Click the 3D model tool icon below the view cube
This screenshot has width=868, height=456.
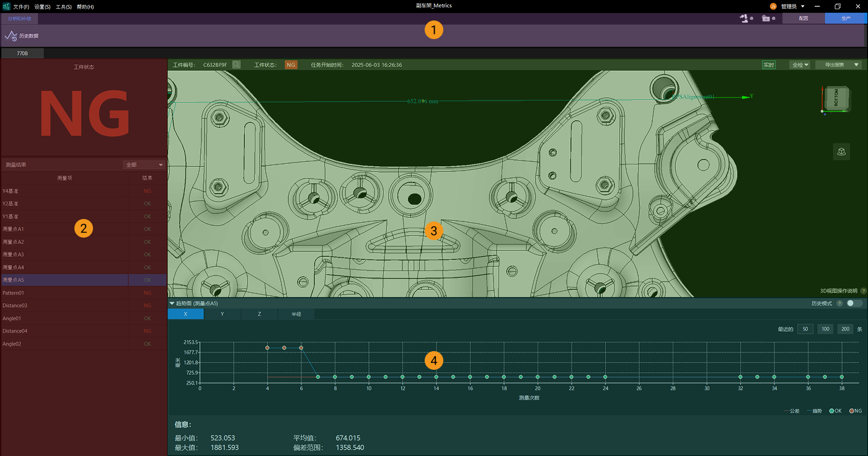coord(841,151)
